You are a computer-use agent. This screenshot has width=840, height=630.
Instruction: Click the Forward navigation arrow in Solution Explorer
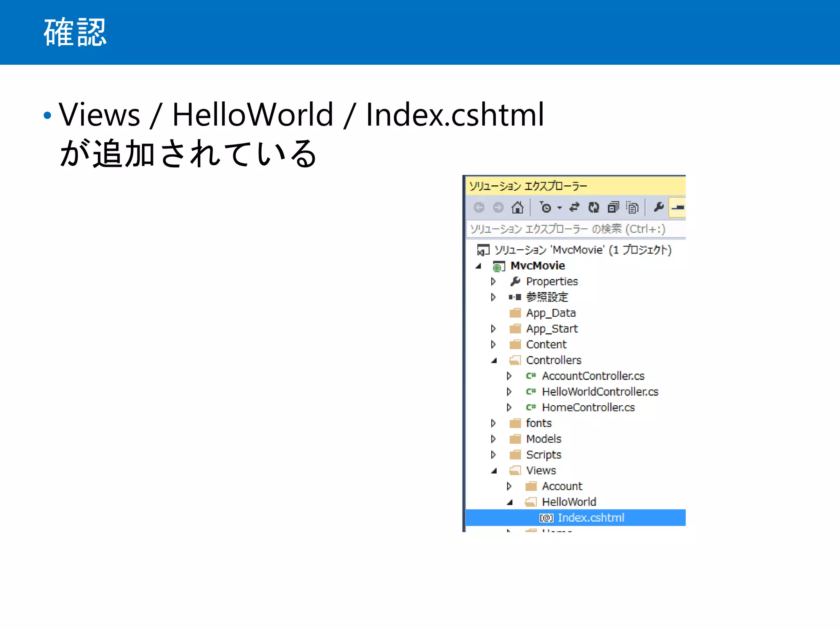click(x=498, y=208)
